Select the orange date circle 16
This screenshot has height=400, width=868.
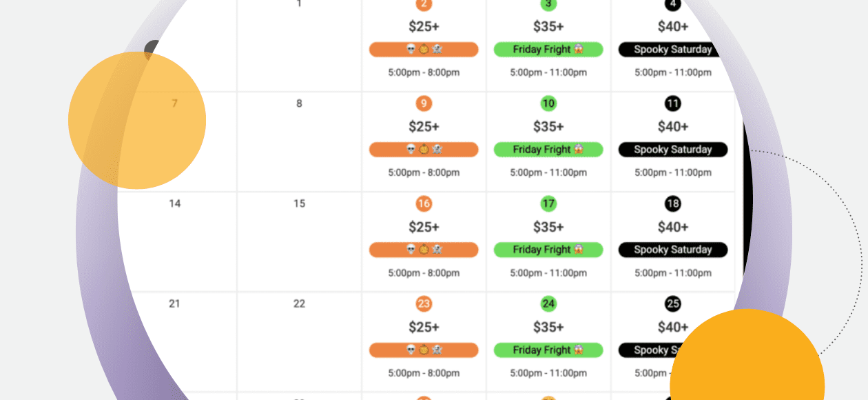(x=424, y=204)
